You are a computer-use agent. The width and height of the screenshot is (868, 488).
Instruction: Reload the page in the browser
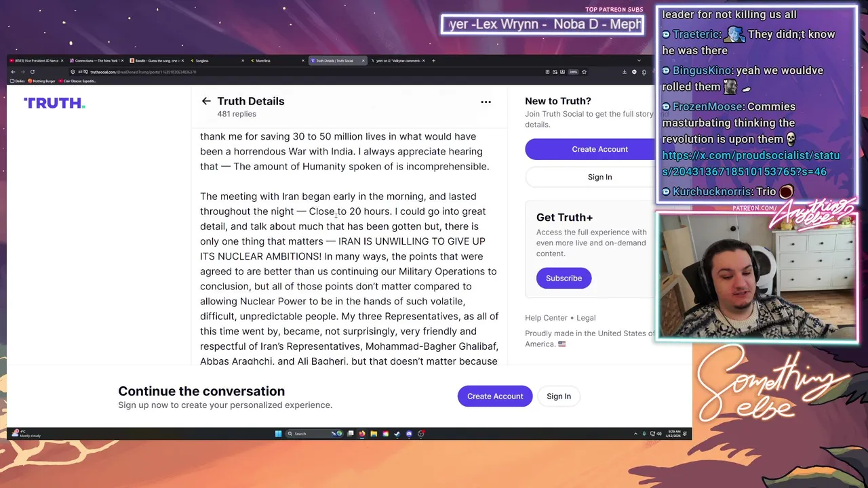(x=32, y=72)
